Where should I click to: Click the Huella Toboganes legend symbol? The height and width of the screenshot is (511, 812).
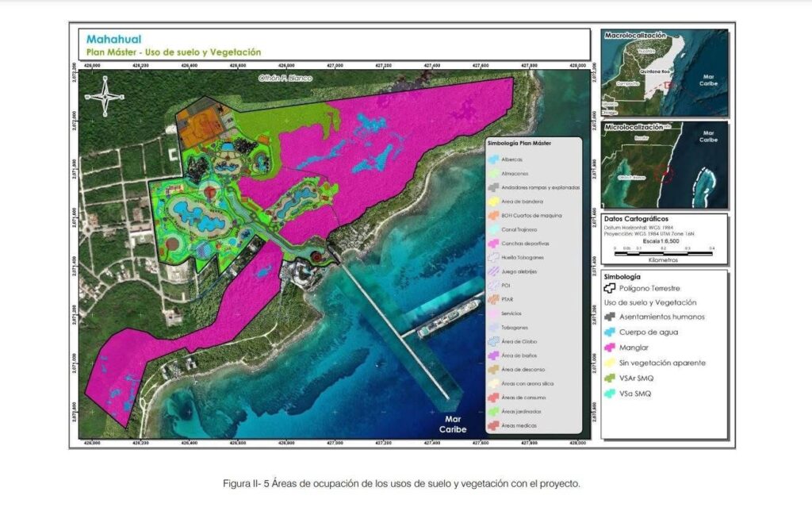(x=493, y=257)
